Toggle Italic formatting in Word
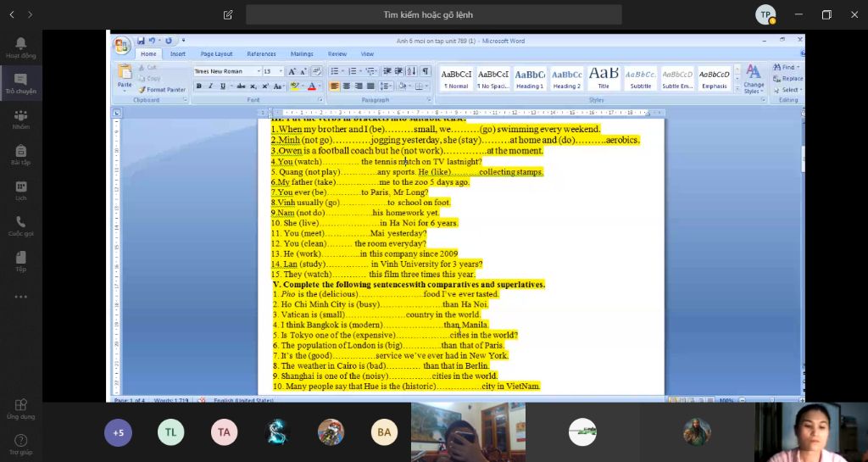This screenshot has width=868, height=462. coord(210,86)
